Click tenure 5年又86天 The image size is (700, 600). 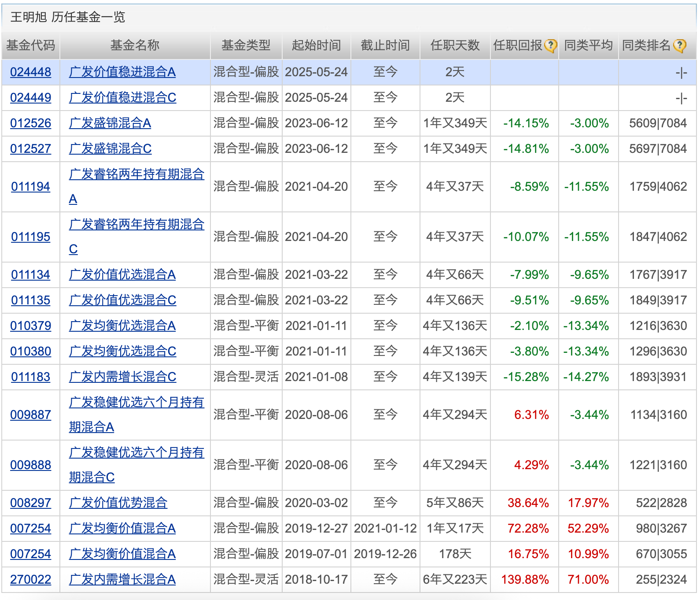click(x=455, y=503)
